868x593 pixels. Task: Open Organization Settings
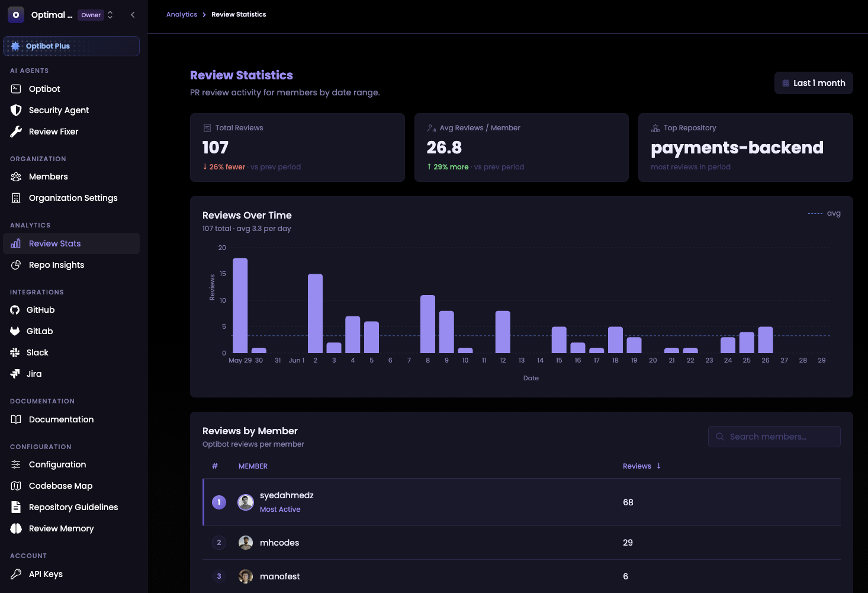pyautogui.click(x=71, y=198)
